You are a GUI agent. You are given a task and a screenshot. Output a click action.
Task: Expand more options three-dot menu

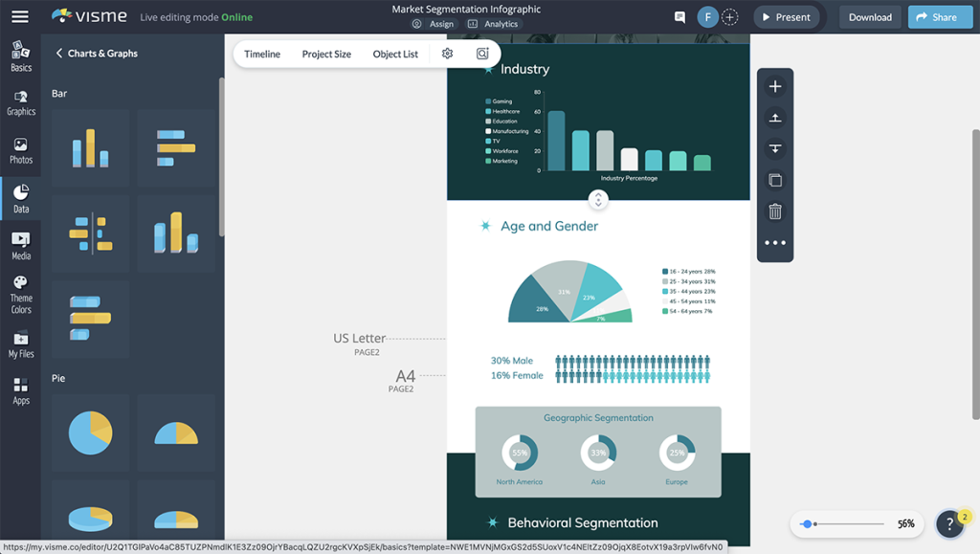[775, 243]
